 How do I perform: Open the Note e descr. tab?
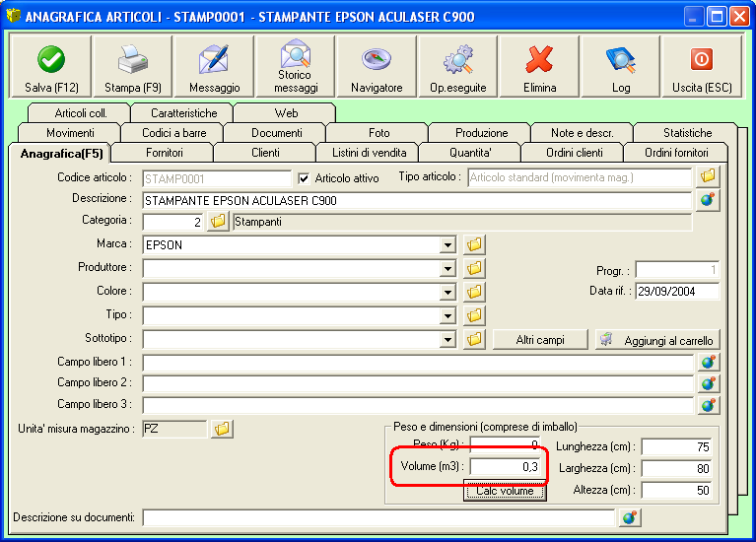point(582,133)
